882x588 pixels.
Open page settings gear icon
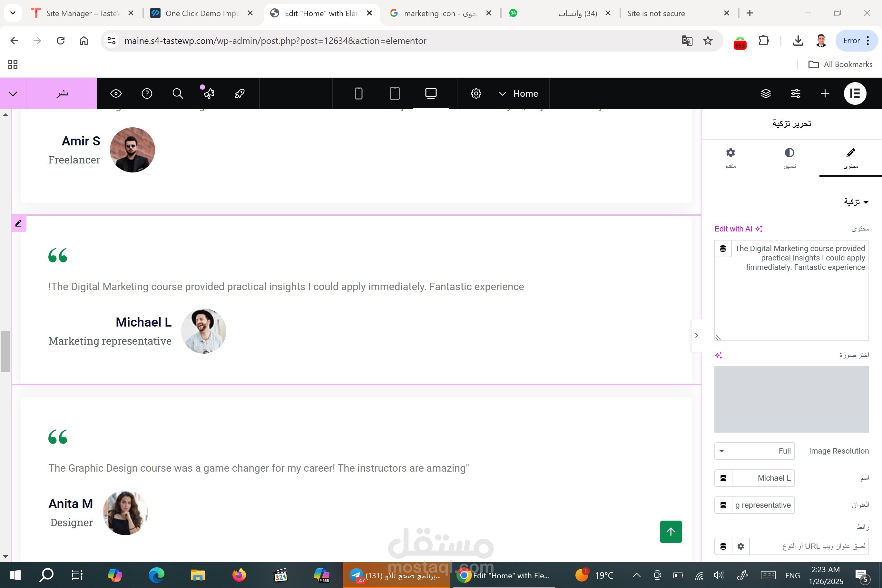click(476, 93)
